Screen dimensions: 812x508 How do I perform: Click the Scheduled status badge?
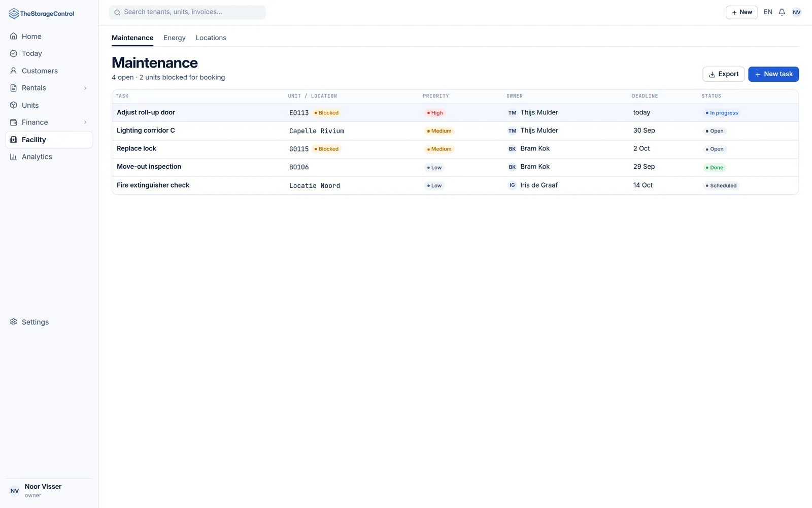click(x=721, y=186)
